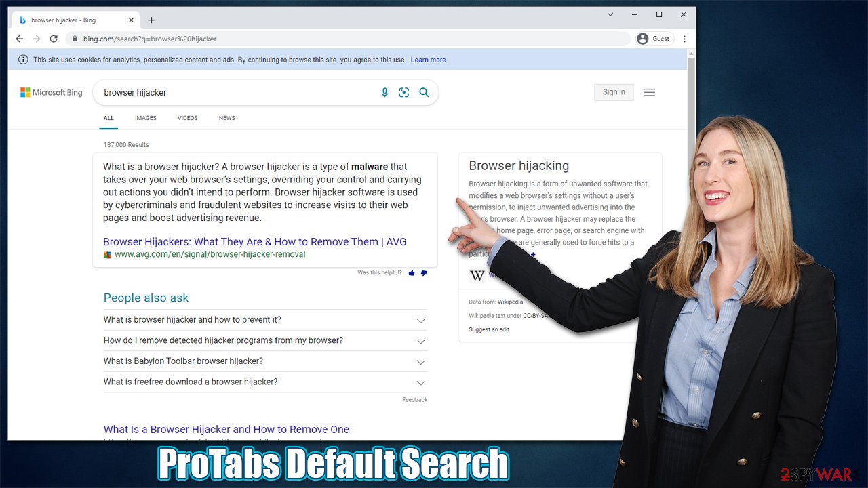The image size is (868, 488).
Task: Open visual search camera icon
Action: (x=404, y=93)
